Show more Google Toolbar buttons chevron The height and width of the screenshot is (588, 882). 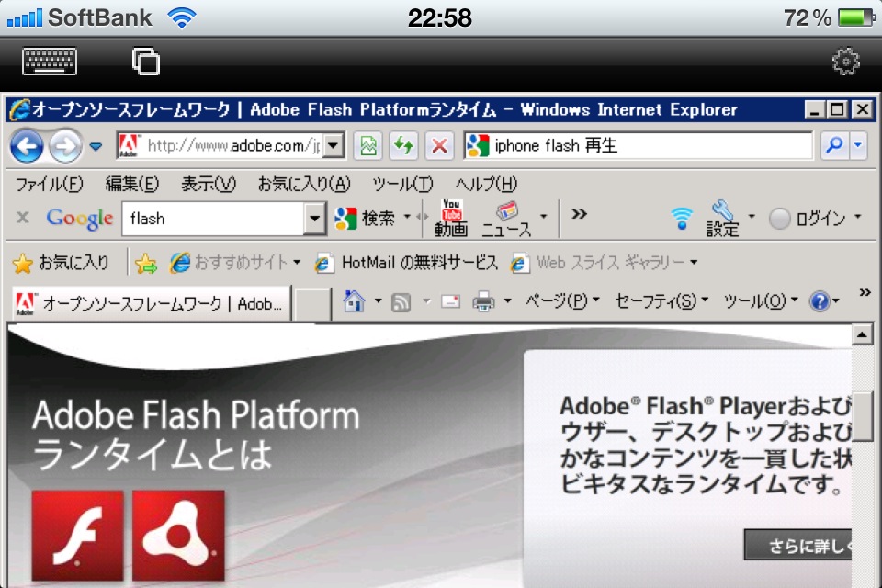coord(580,214)
